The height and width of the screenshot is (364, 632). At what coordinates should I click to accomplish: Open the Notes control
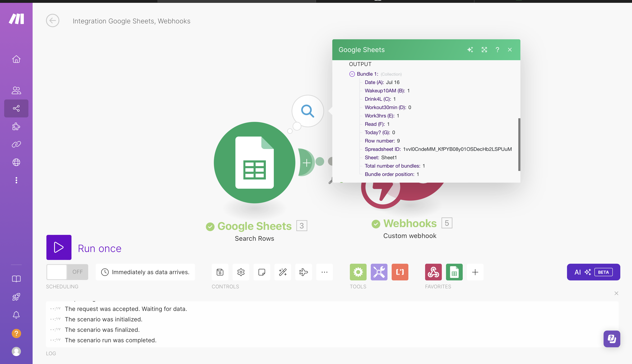(x=262, y=272)
